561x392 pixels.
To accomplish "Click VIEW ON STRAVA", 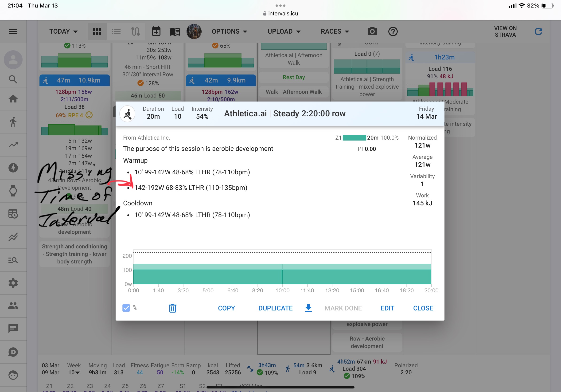I will [505, 31].
